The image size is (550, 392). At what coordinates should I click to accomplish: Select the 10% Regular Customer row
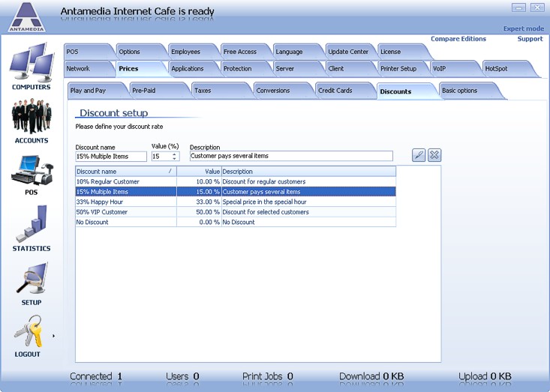click(236, 181)
